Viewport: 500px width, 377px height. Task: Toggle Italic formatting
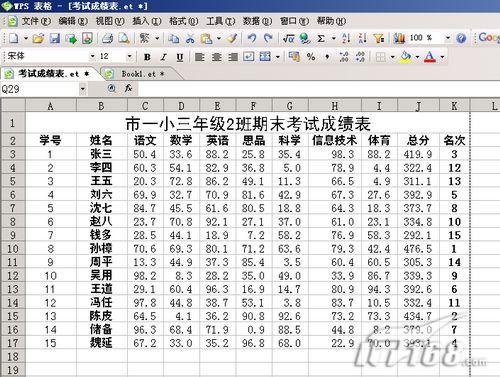163,57
